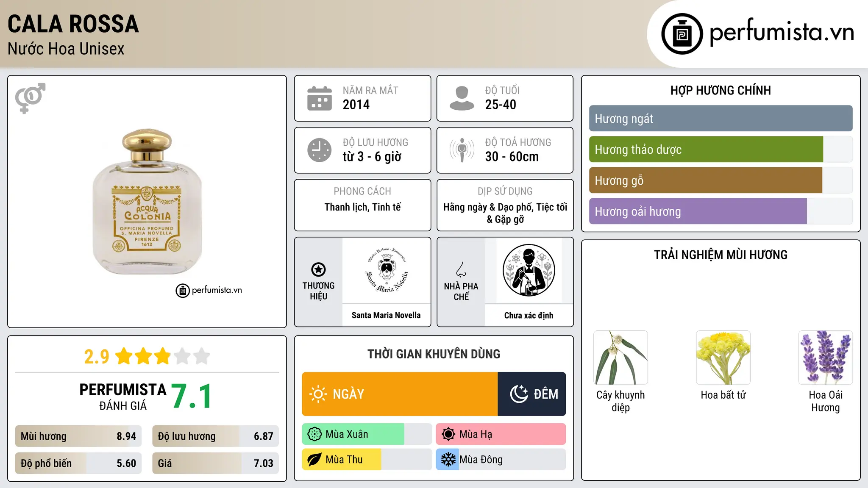Screen dimensions: 868x488
Task: Click the clock icon beside Độ lưu hương
Action: coord(320,150)
